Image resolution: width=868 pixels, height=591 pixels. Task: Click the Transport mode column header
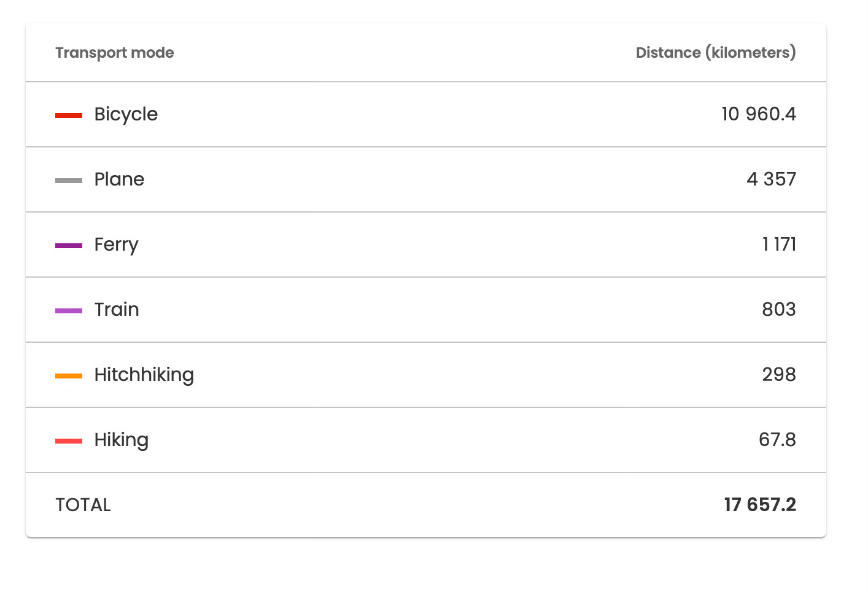pyautogui.click(x=114, y=53)
